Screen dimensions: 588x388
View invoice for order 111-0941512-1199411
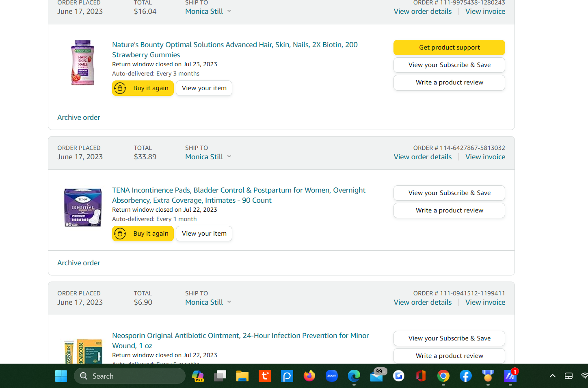click(x=485, y=302)
